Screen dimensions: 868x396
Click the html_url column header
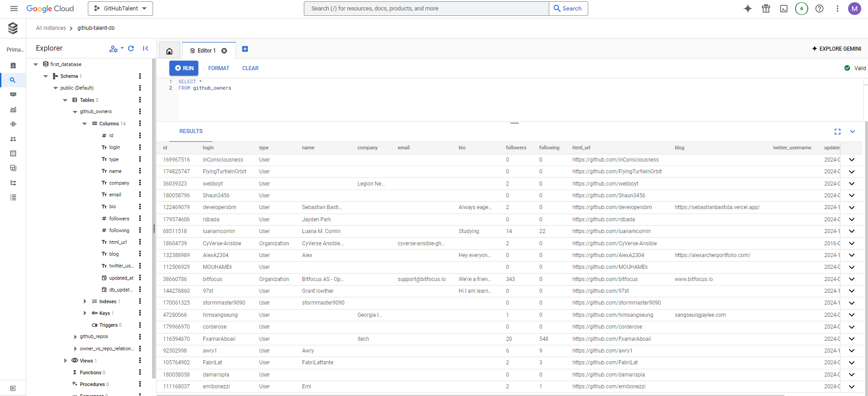(x=581, y=148)
